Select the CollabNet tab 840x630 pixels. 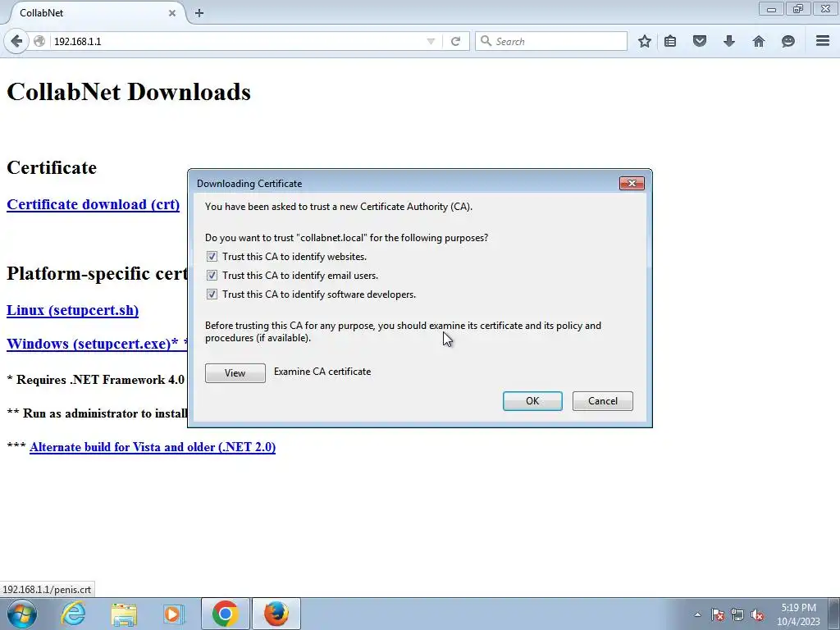pos(97,13)
